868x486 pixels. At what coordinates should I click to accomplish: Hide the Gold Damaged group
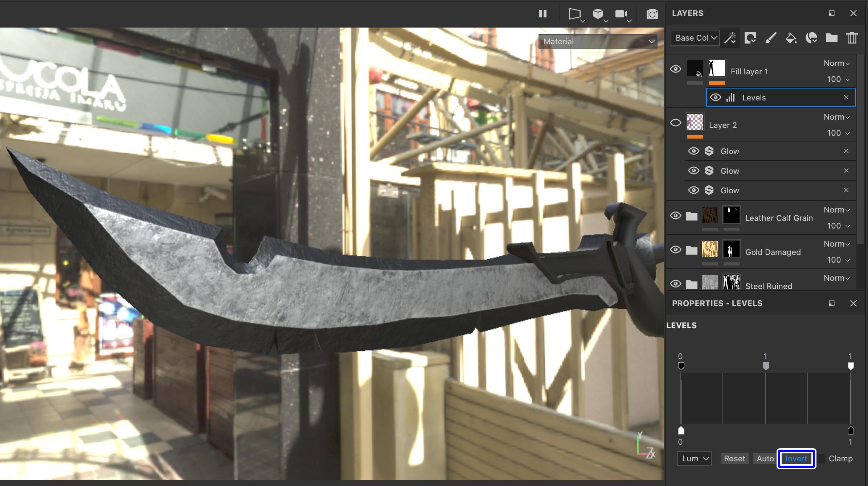(x=676, y=250)
